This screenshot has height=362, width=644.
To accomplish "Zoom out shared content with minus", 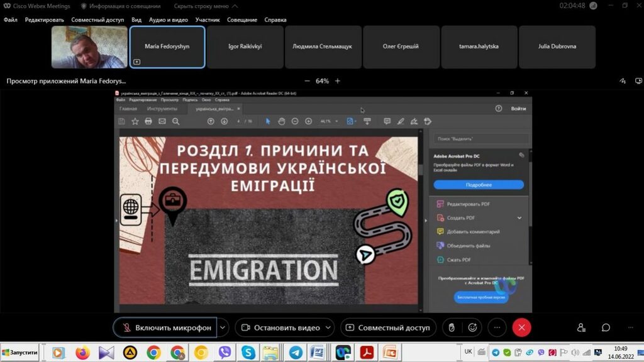I will [x=307, y=81].
